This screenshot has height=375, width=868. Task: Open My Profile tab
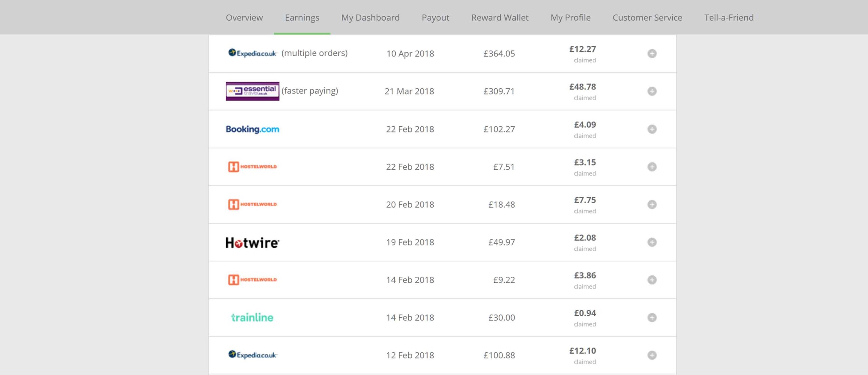[x=570, y=17]
